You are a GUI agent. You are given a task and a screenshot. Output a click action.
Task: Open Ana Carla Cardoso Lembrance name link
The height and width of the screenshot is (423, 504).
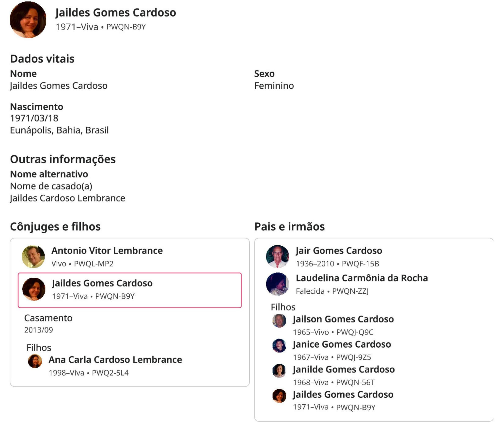coord(115,360)
